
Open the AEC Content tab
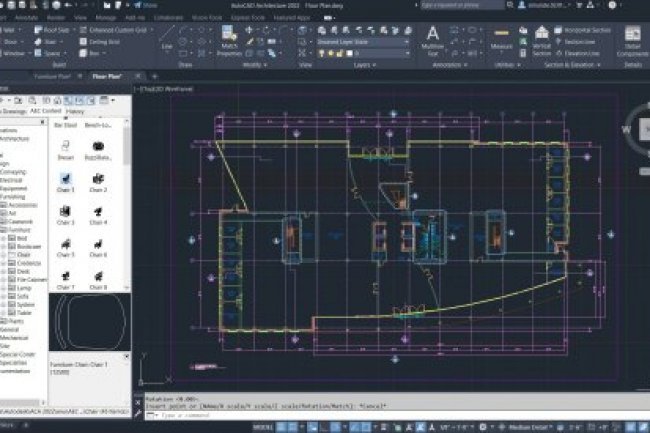(x=41, y=109)
